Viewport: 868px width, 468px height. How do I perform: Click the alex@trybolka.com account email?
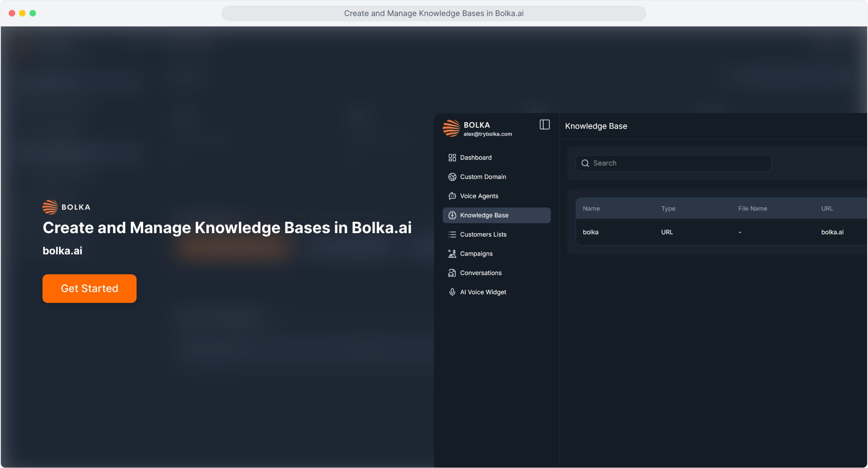click(487, 134)
